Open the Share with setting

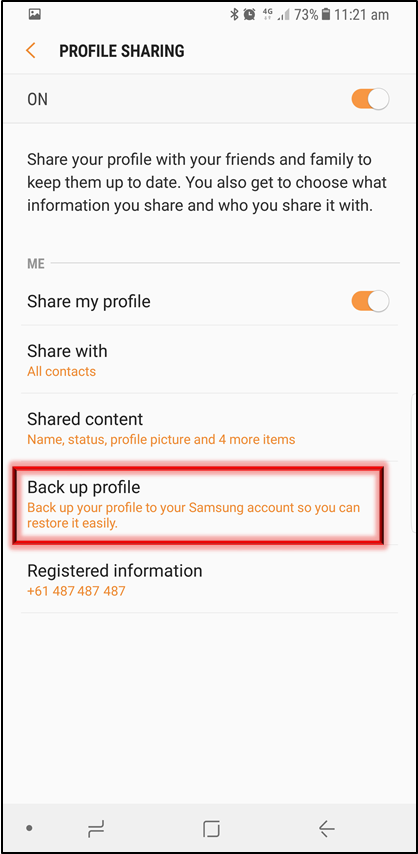tap(209, 359)
